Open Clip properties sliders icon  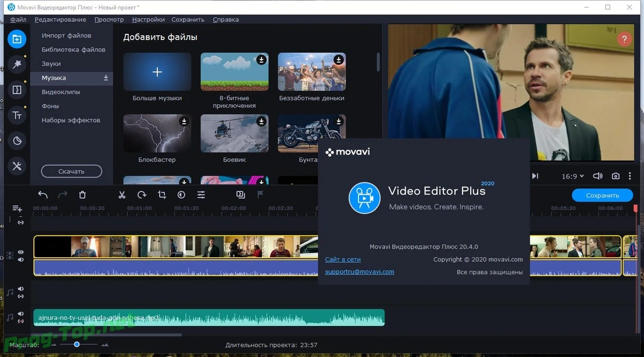tap(201, 195)
